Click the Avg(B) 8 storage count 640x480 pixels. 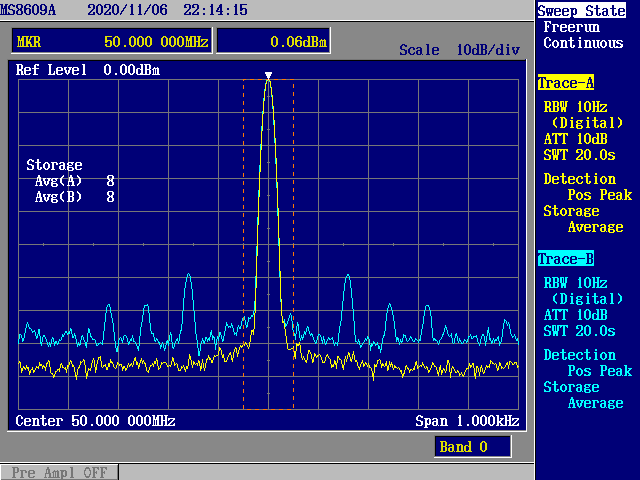74,197
